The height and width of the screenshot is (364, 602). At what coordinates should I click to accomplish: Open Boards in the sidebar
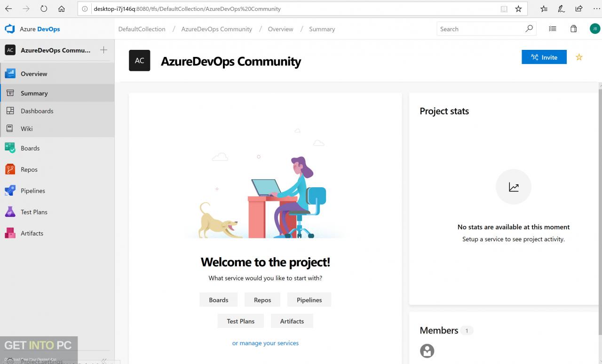point(57,148)
